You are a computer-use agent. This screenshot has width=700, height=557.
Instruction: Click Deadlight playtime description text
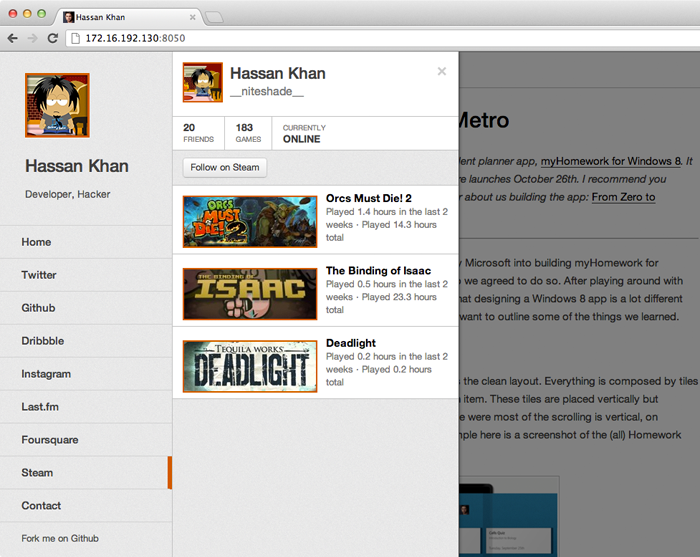click(387, 369)
